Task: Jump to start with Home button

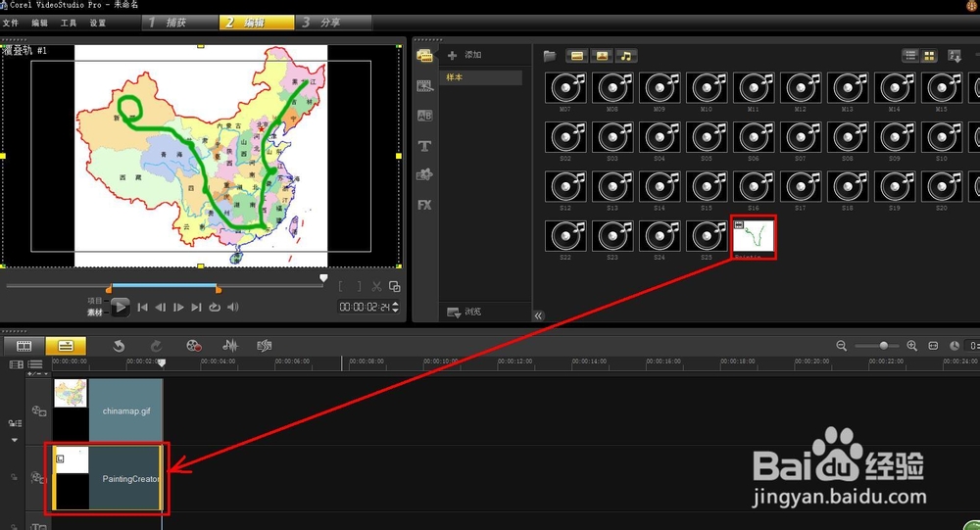Action: tap(142, 307)
